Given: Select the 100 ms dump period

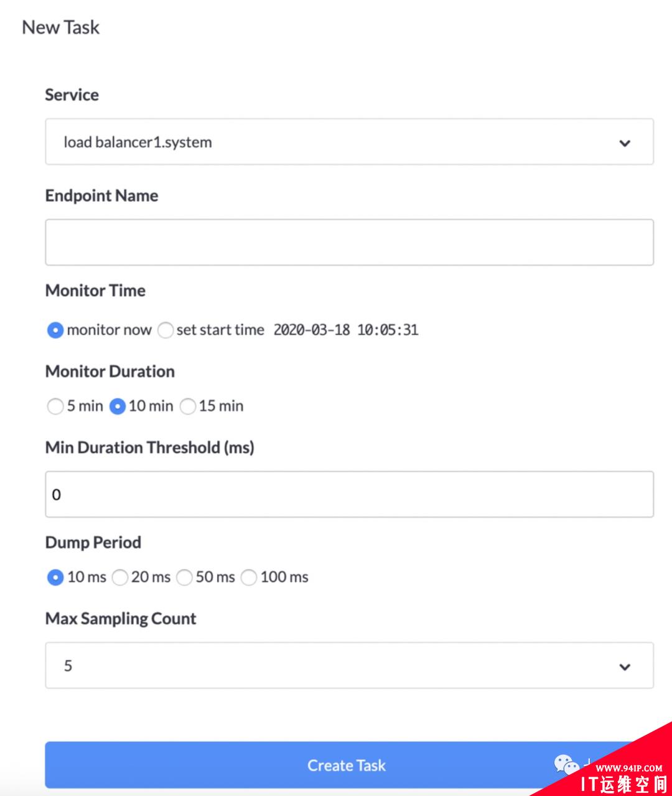Looking at the screenshot, I should 249,578.
